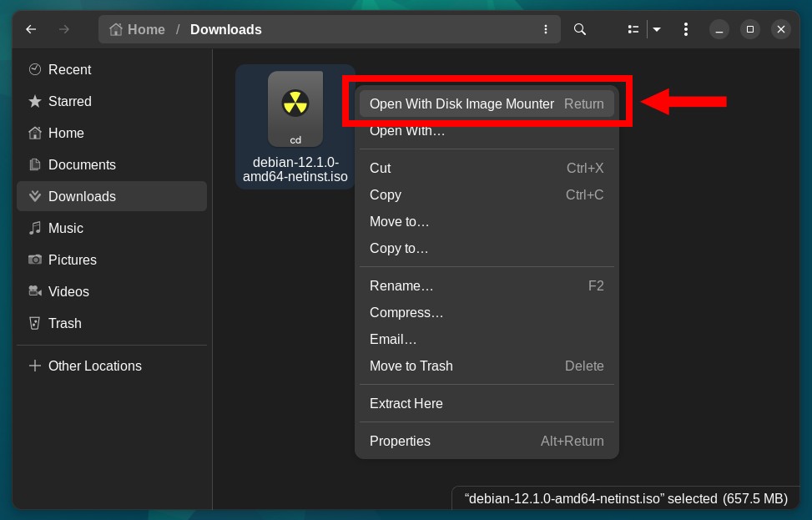The height and width of the screenshot is (520, 812).
Task: Open Properties from the context menu
Action: (x=487, y=441)
